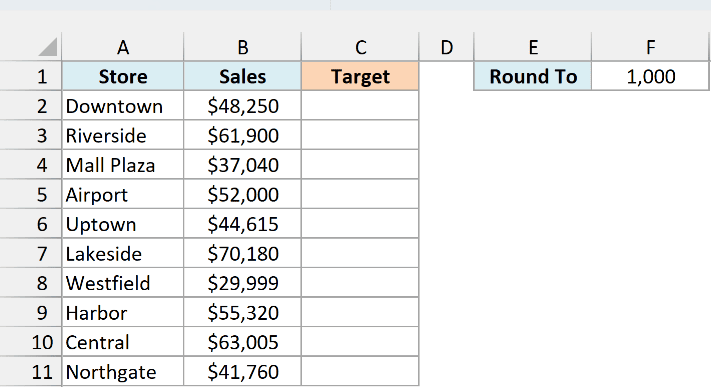This screenshot has width=711, height=387.
Task: Select row 10 header
Action: [x=30, y=342]
